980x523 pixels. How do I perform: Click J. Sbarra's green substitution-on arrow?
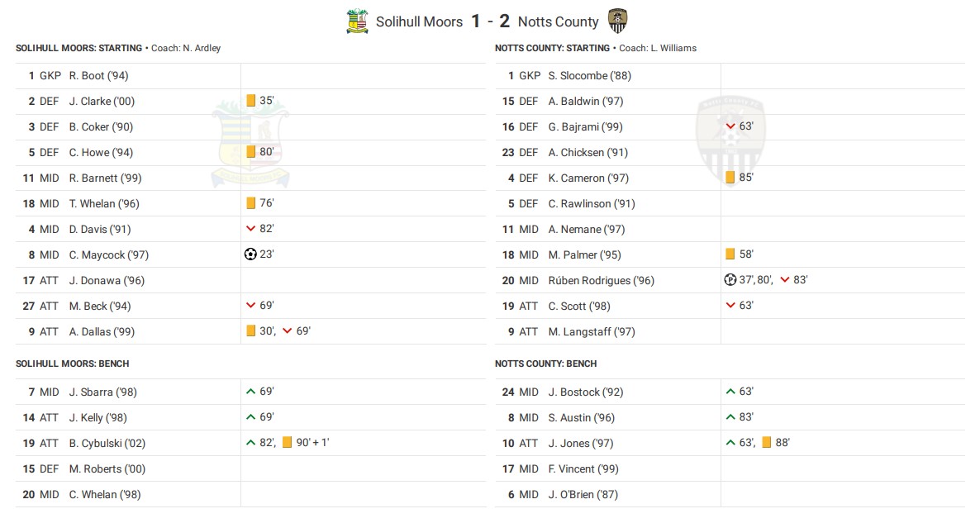pos(250,392)
